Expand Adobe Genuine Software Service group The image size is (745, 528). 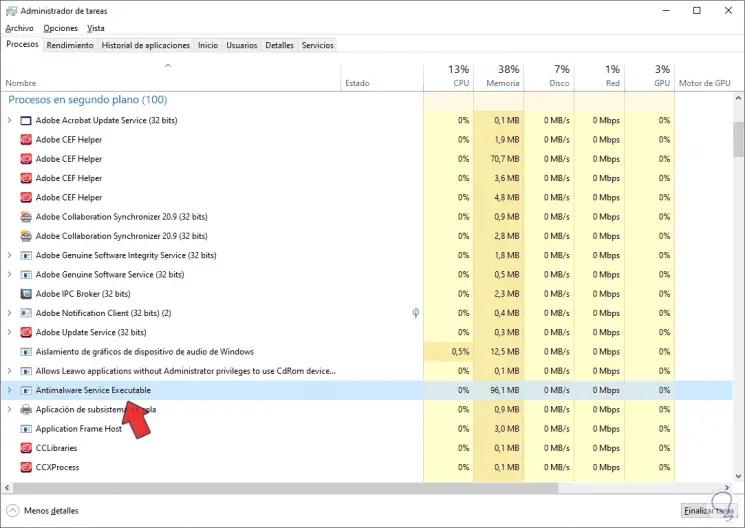coord(9,275)
